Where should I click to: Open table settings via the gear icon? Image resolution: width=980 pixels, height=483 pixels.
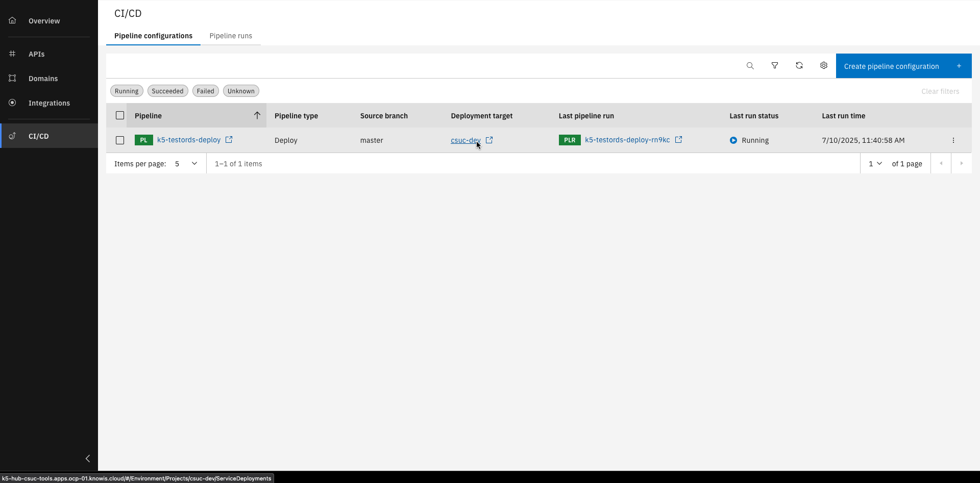823,65
